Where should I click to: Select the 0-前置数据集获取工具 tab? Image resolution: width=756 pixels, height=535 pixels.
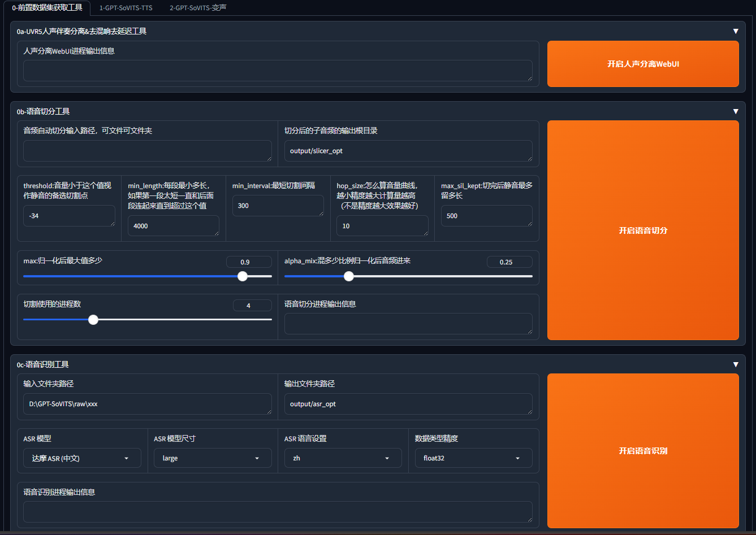(47, 8)
